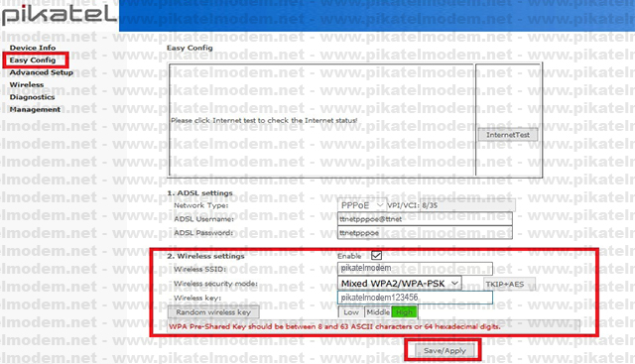Click the Pikatel logo

[60, 15]
